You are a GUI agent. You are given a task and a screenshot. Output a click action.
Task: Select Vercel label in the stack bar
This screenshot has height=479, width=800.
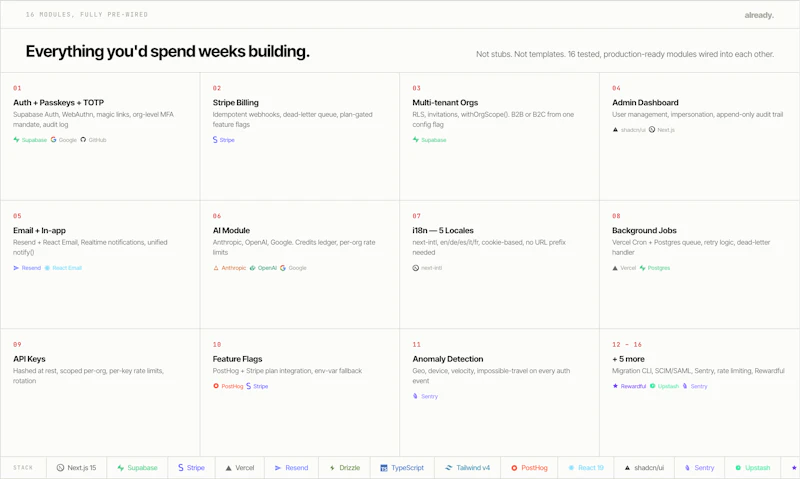point(245,468)
